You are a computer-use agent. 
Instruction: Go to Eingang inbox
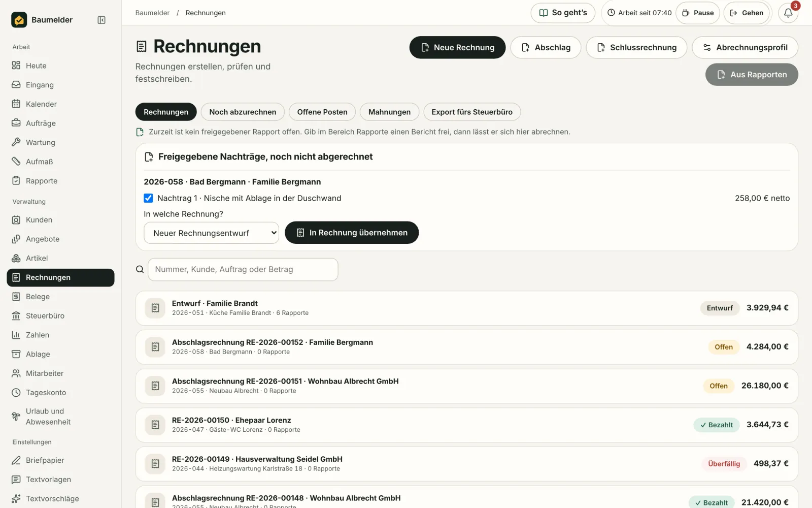click(x=60, y=85)
